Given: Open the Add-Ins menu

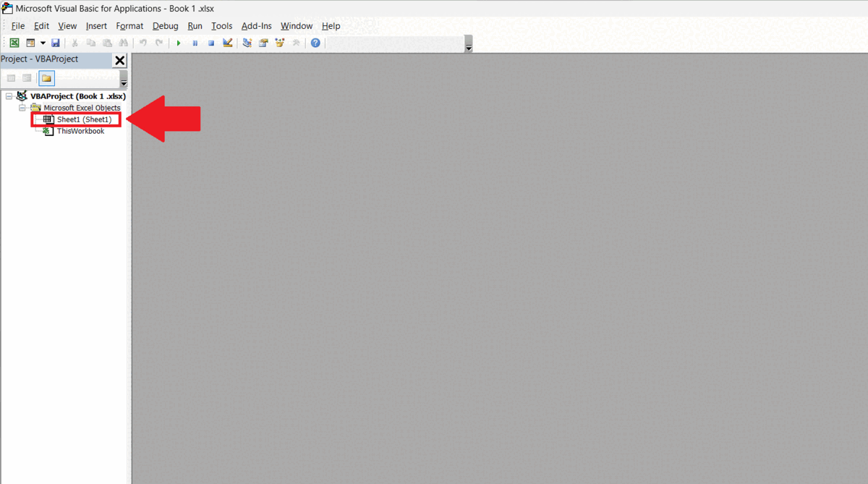Looking at the screenshot, I should click(x=256, y=25).
